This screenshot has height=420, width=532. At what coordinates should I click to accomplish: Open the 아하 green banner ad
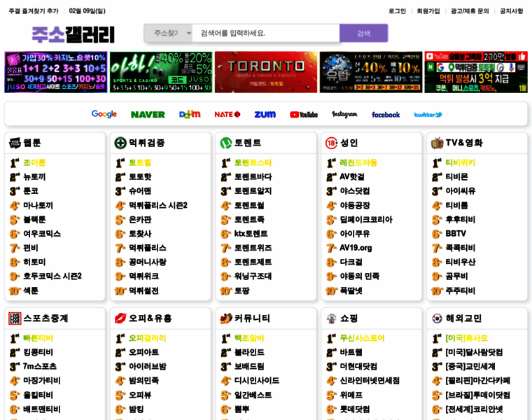pos(161,72)
